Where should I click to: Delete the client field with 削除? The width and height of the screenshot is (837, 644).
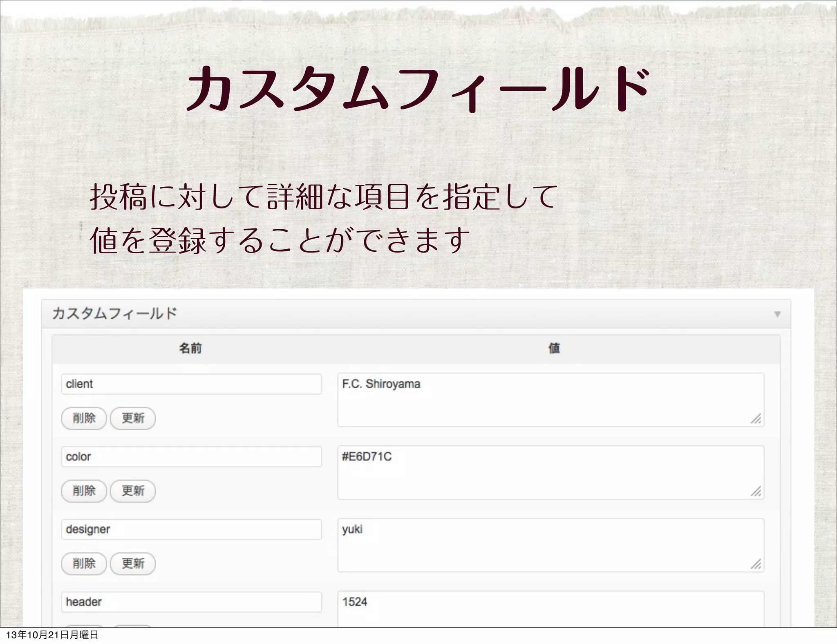84,418
